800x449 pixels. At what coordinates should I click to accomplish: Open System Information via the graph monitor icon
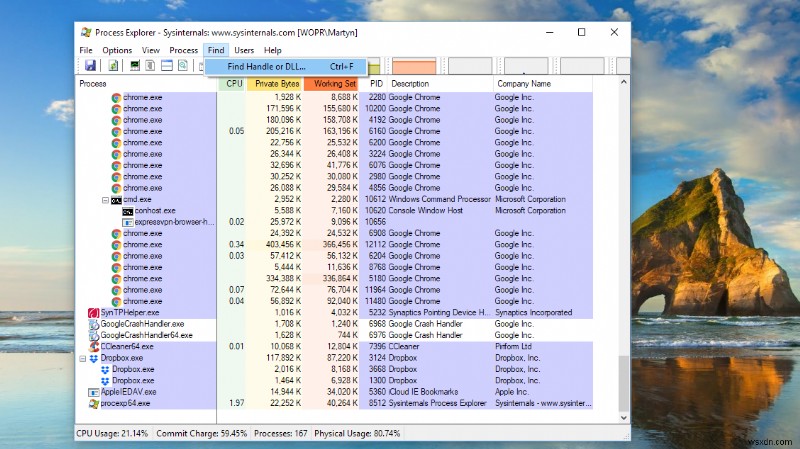[x=133, y=66]
